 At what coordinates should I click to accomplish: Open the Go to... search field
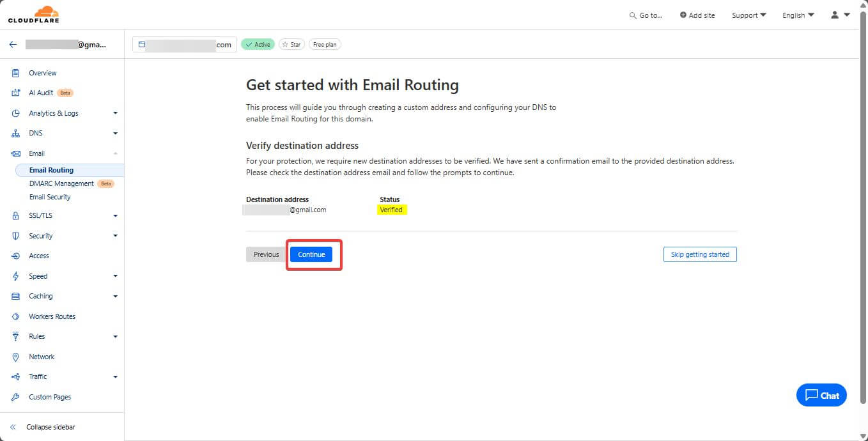[646, 15]
